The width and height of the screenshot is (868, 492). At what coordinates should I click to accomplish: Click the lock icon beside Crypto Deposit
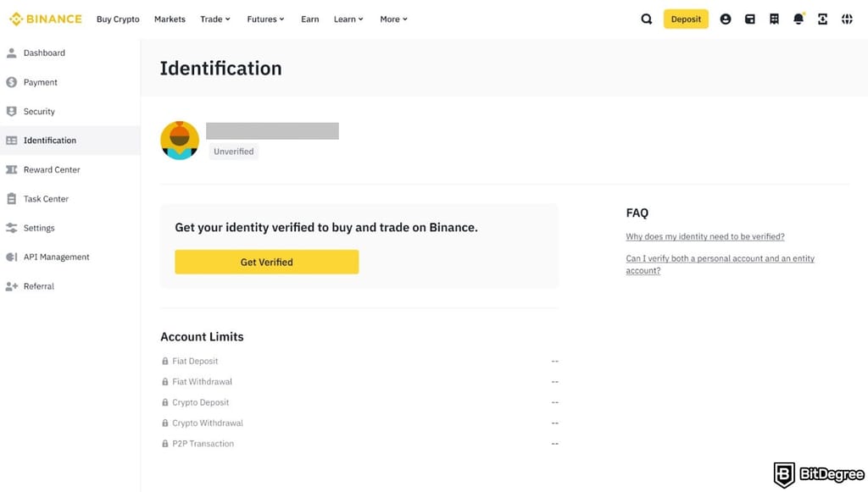[165, 402]
